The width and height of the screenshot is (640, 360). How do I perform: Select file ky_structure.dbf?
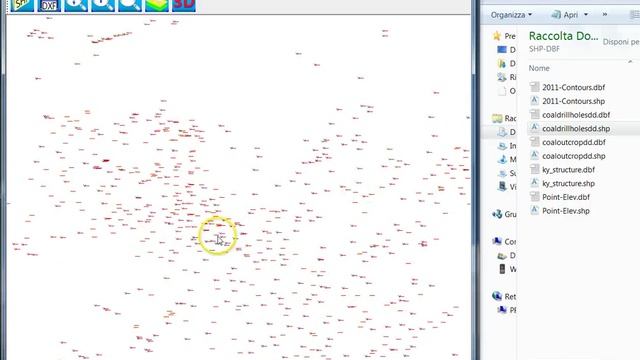coord(568,170)
